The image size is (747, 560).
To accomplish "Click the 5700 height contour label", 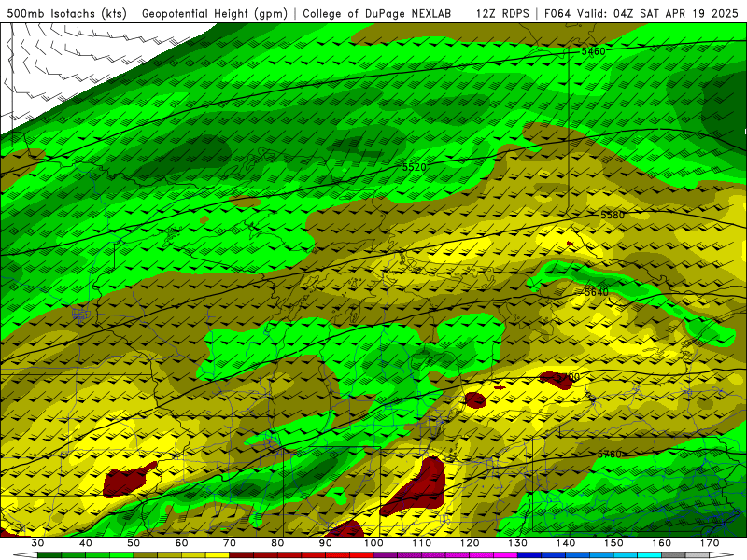I will pyautogui.click(x=568, y=377).
